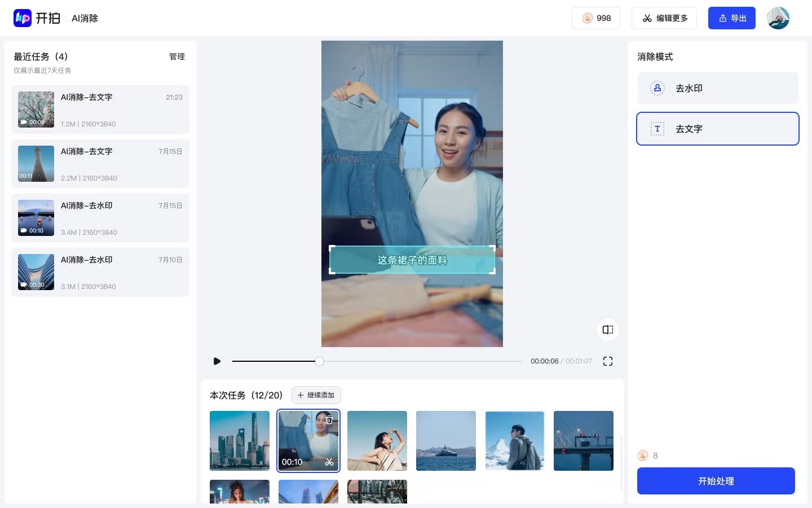Open 编辑更多 editing options
Screen dimensions: 812x508
pyautogui.click(x=664, y=18)
